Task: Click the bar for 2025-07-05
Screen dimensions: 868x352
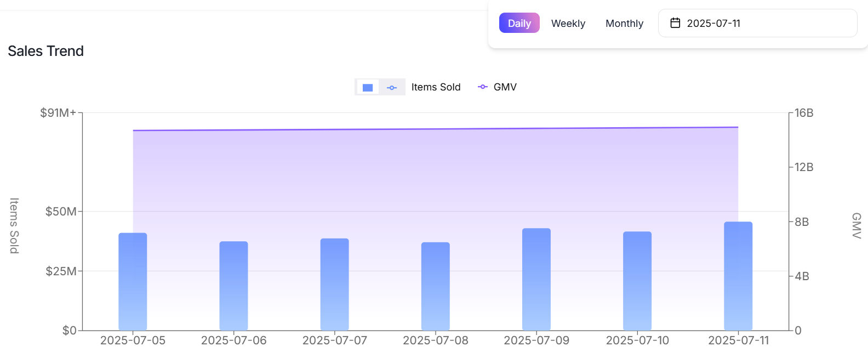Action: click(133, 282)
